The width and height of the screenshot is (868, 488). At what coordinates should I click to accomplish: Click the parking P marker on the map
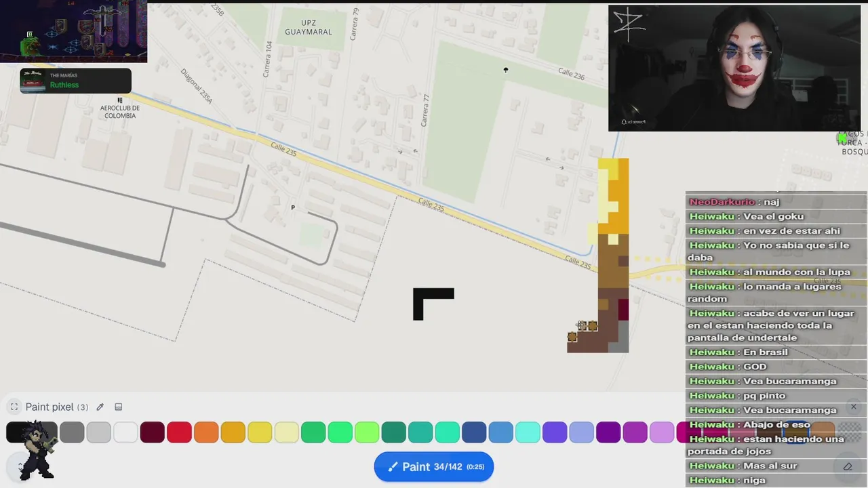coord(293,207)
